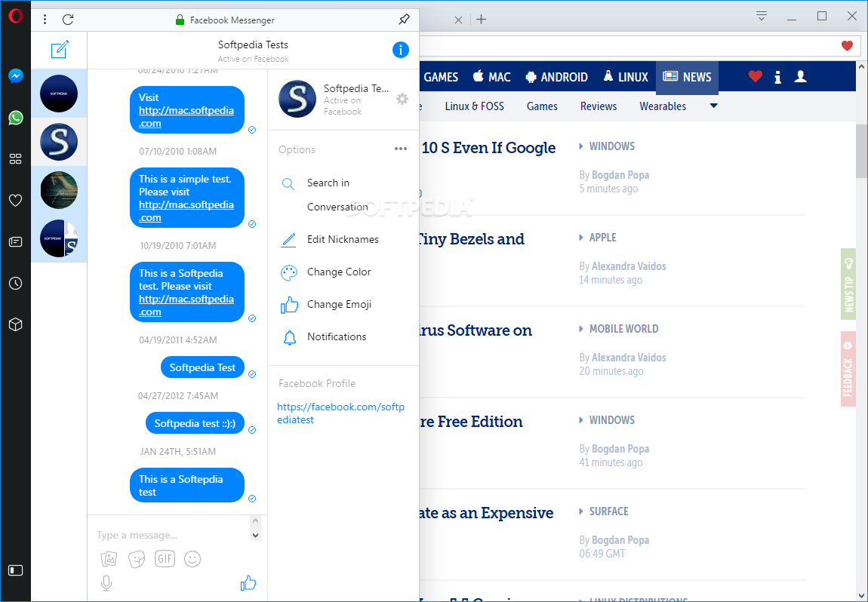Select conversation with greenish photo avatar
Image resolution: width=868 pixels, height=602 pixels.
pyautogui.click(x=59, y=190)
